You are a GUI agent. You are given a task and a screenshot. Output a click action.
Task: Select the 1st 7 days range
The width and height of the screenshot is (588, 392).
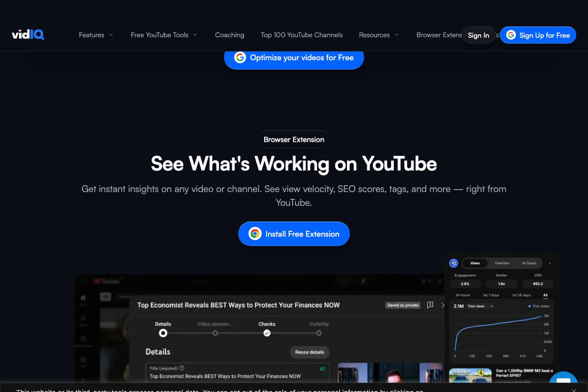tap(491, 295)
